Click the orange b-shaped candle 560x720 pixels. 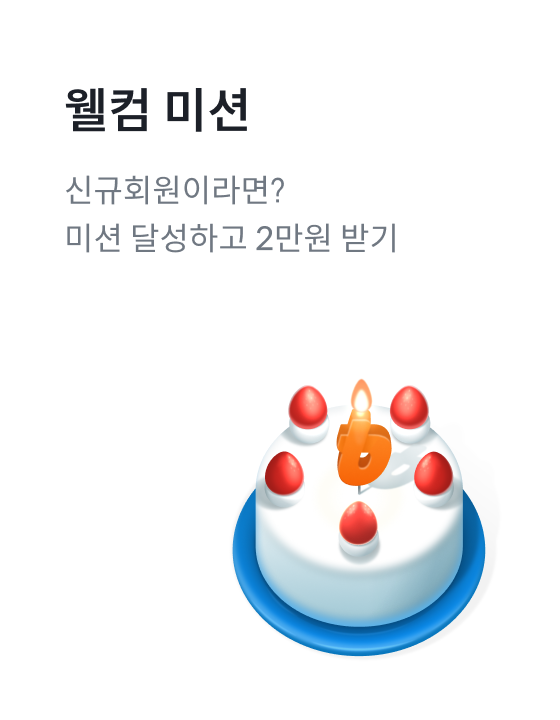pyautogui.click(x=363, y=452)
